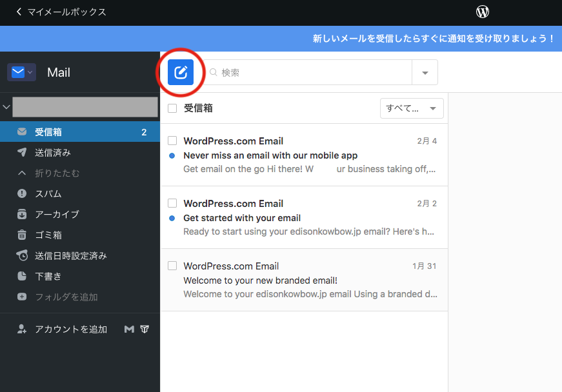Open the Scheduled send folder
Screen dimensions: 562x392
coord(70,255)
